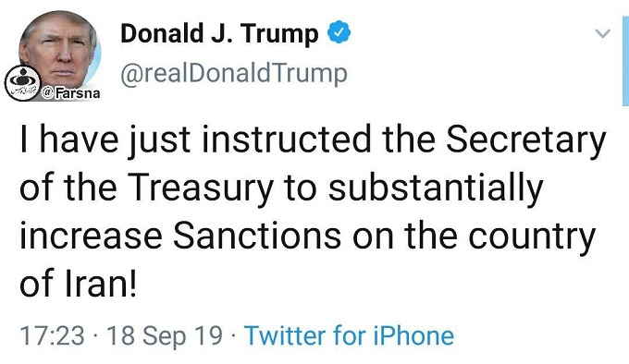Click the opening words I have just
The image size is (629, 364).
(105, 140)
